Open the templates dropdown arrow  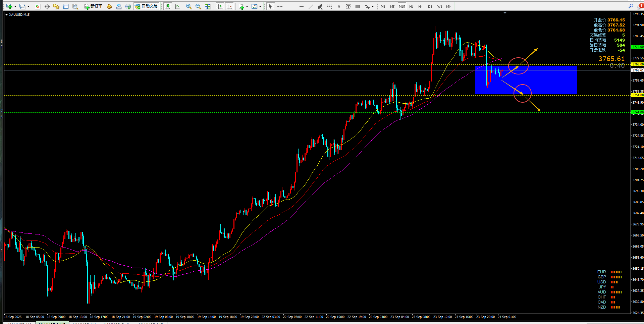260,6
